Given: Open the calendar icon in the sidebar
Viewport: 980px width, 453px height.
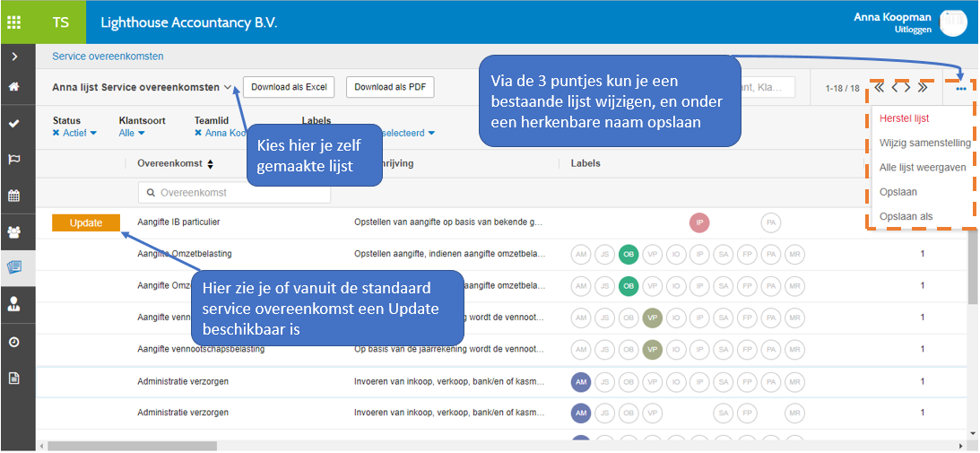Looking at the screenshot, I should coord(13,196).
